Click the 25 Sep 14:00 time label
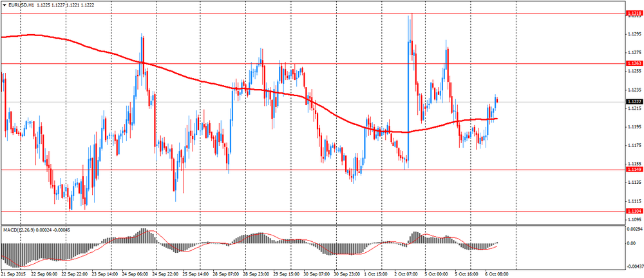Image resolution: width=644 pixels, height=278 pixels. pos(196,273)
